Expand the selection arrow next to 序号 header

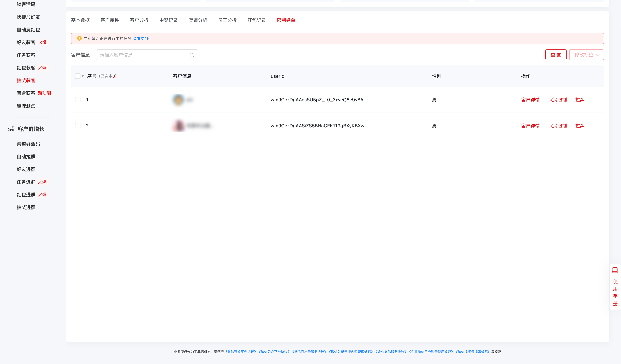[83, 76]
